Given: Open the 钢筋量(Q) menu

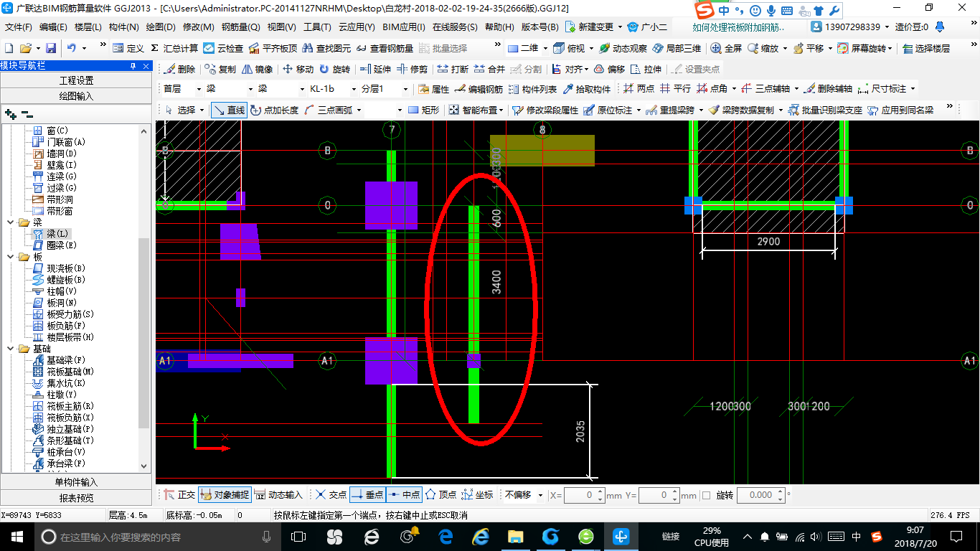Looking at the screenshot, I should (x=240, y=27).
